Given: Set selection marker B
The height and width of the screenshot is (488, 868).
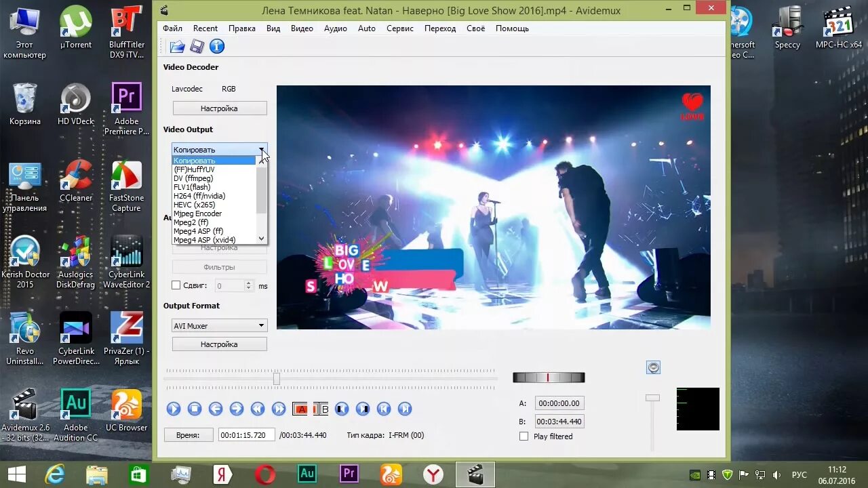Looking at the screenshot, I should pos(321,409).
